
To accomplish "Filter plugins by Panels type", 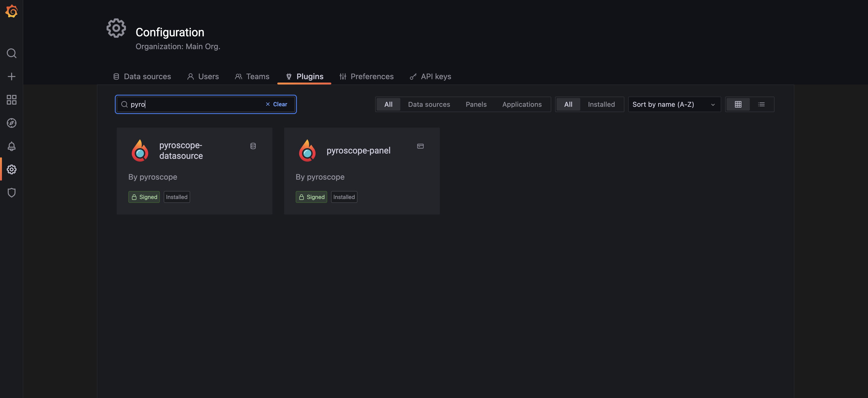I will point(476,104).
